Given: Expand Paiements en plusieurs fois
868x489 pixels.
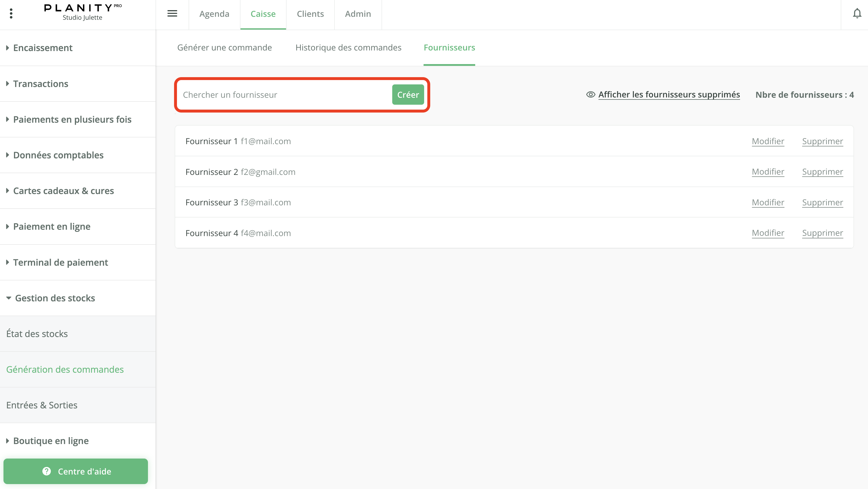Looking at the screenshot, I should (x=72, y=119).
